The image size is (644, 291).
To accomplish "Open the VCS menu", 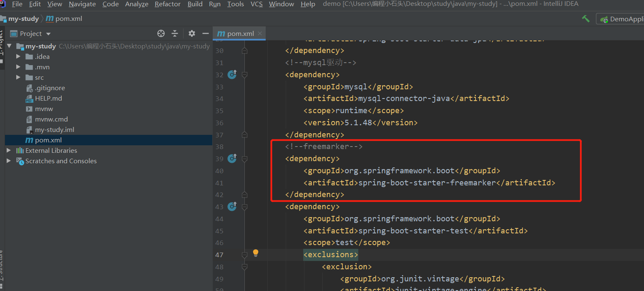I will click(x=257, y=4).
